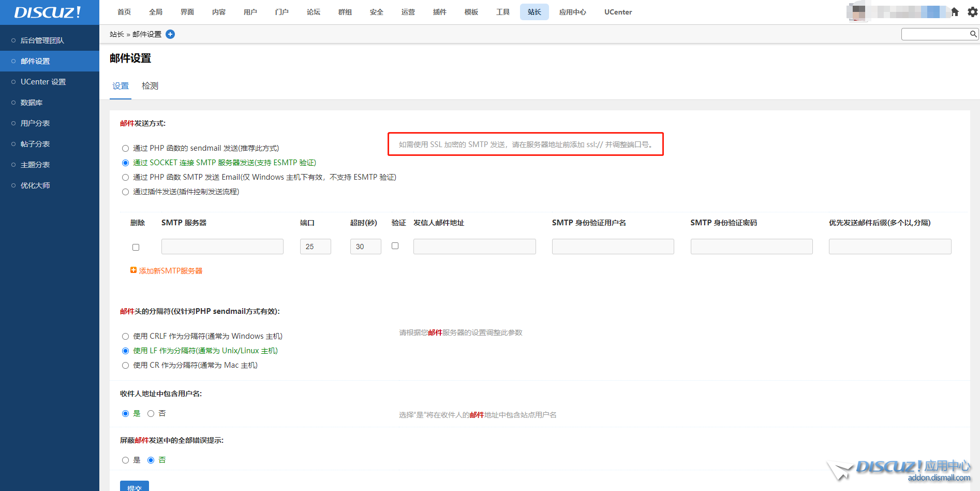Click the SMTP 服务器 address field
The height and width of the screenshot is (491, 980).
tap(222, 247)
